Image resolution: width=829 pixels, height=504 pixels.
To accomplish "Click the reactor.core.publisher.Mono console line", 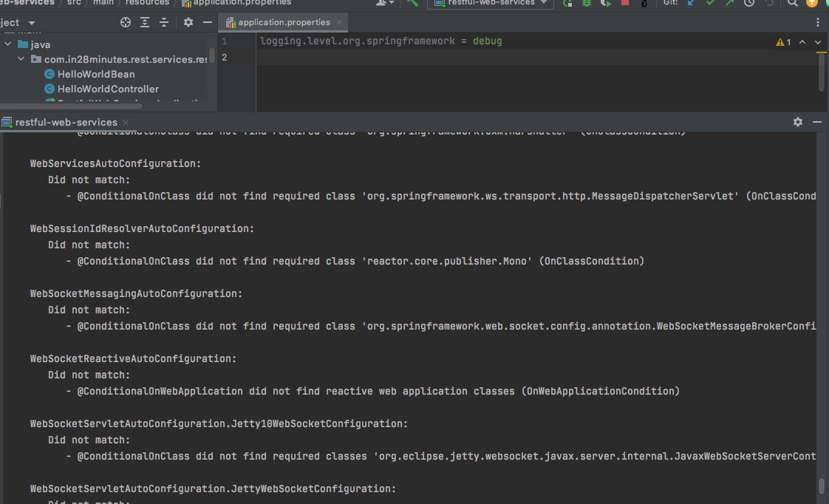I will point(355,262).
